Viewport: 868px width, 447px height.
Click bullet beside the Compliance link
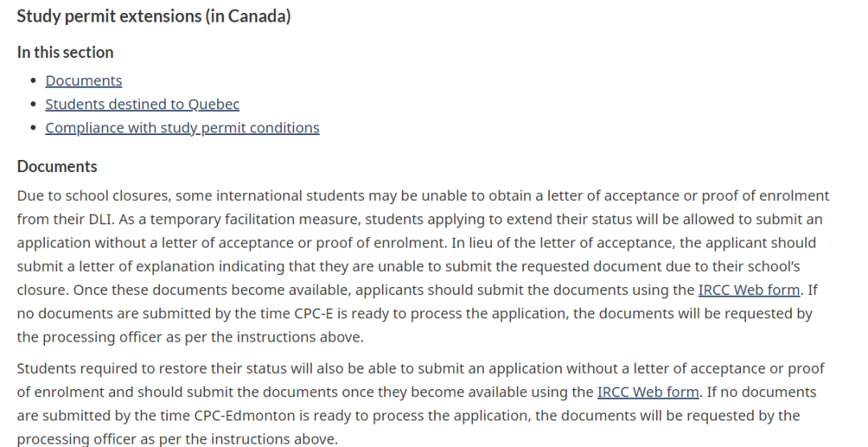coord(33,129)
